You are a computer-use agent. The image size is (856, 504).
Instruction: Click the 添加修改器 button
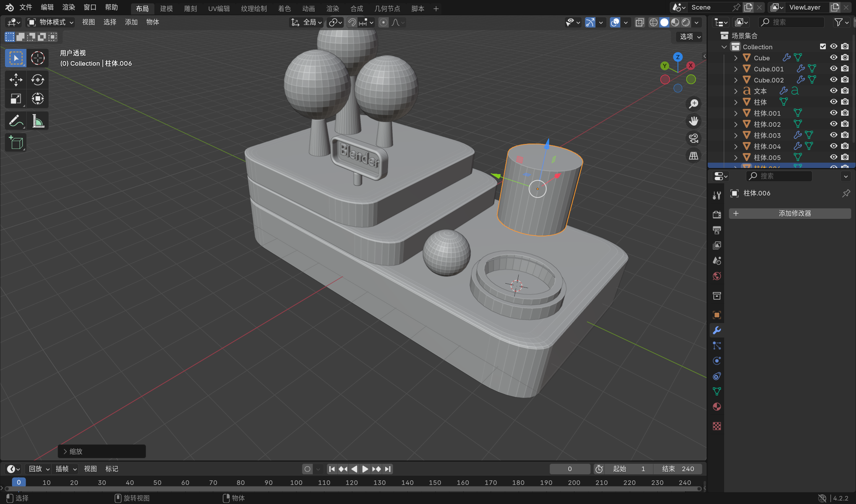point(790,213)
